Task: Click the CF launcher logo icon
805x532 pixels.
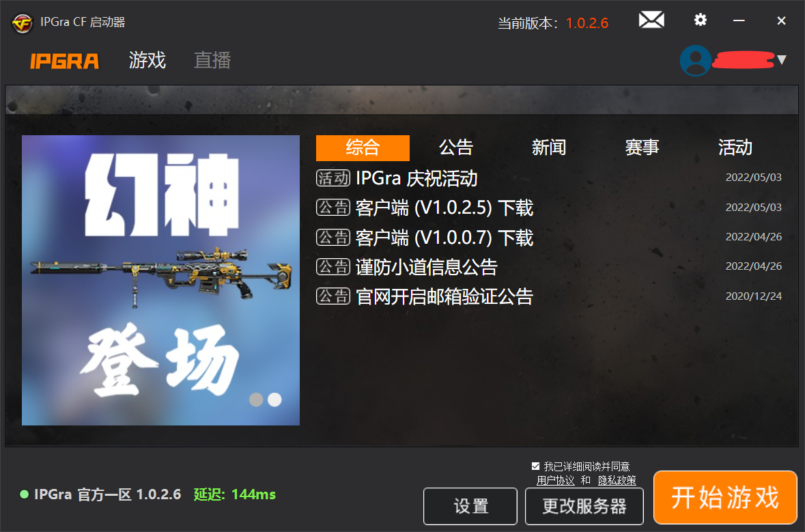Action: coord(22,23)
